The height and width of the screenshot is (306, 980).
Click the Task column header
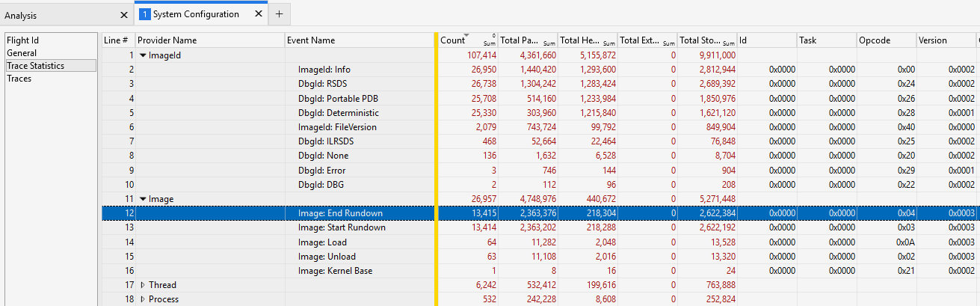[827, 40]
